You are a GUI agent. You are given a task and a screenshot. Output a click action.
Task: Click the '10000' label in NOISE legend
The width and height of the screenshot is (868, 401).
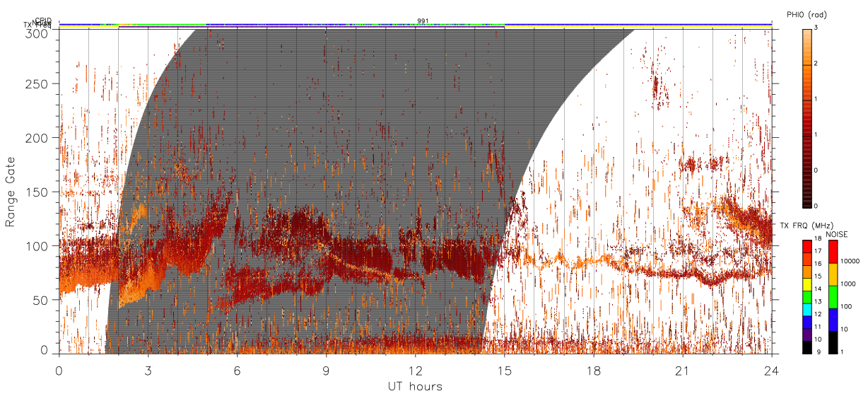click(x=850, y=262)
